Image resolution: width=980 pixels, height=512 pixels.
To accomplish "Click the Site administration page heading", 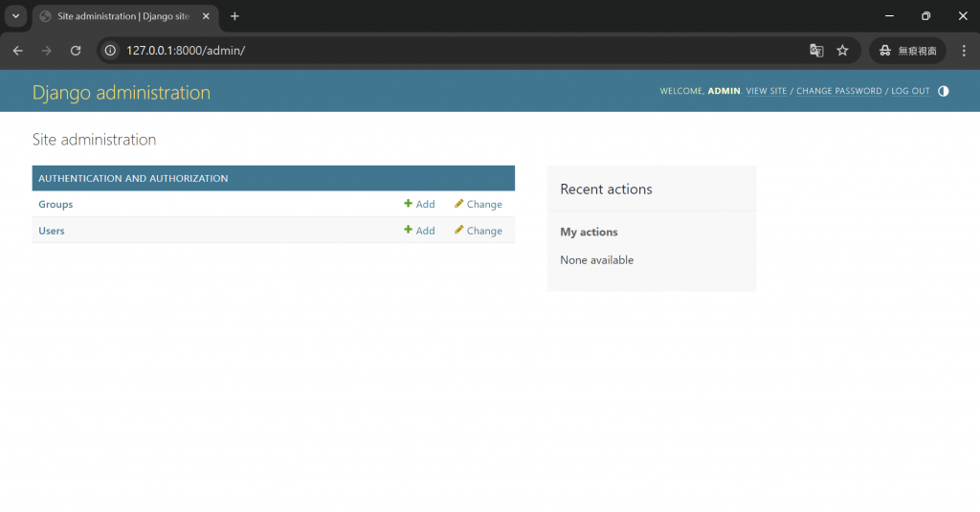I will pos(95,140).
